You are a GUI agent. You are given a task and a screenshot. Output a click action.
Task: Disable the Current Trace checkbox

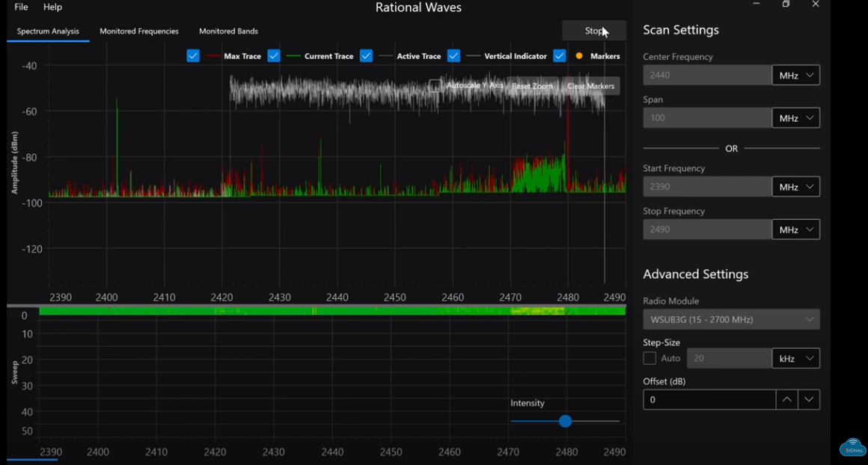[x=274, y=56]
